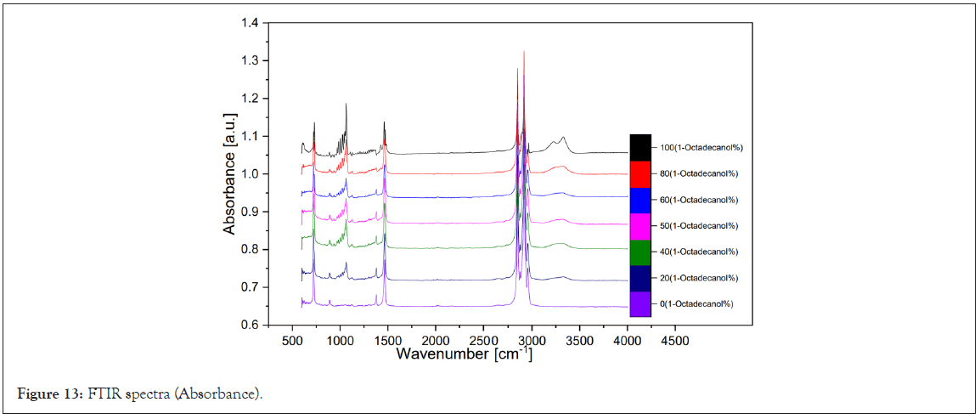Click the black 100% Octadecanol legend swatch
The height and width of the screenshot is (419, 980).
click(640, 147)
